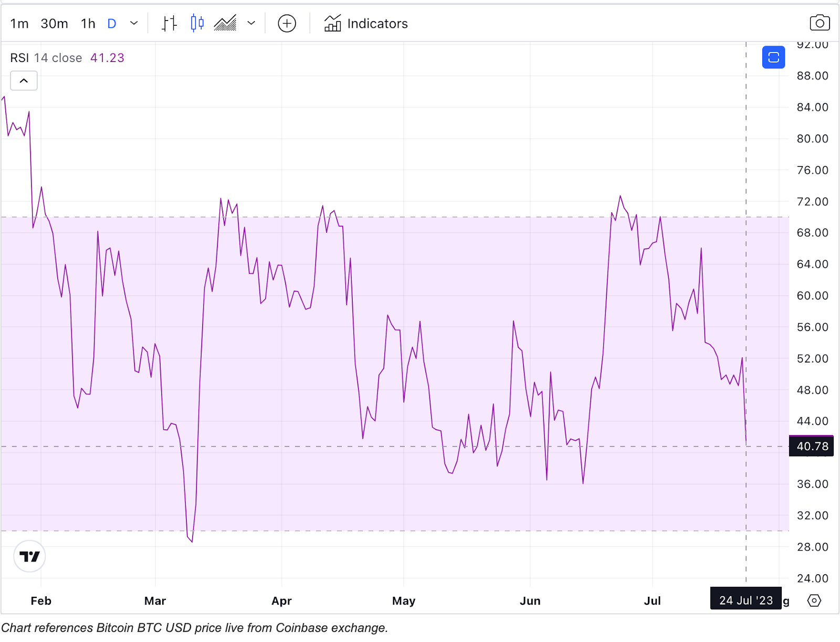Viewport: 840px width, 642px height.
Task: Choose the 1h interval
Action: click(88, 24)
